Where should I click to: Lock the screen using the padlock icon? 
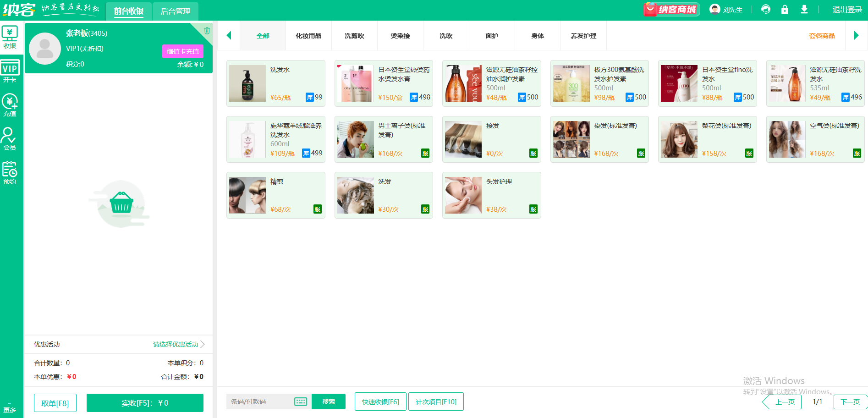pyautogui.click(x=785, y=9)
